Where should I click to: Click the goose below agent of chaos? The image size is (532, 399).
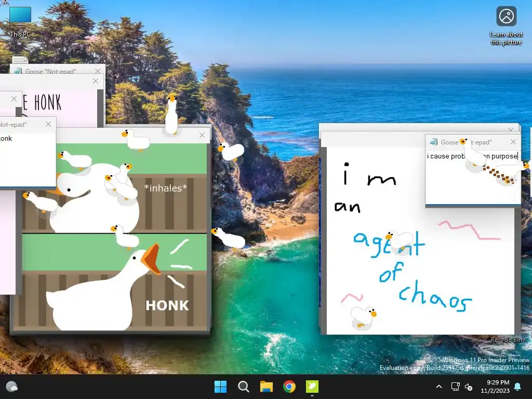tap(363, 317)
